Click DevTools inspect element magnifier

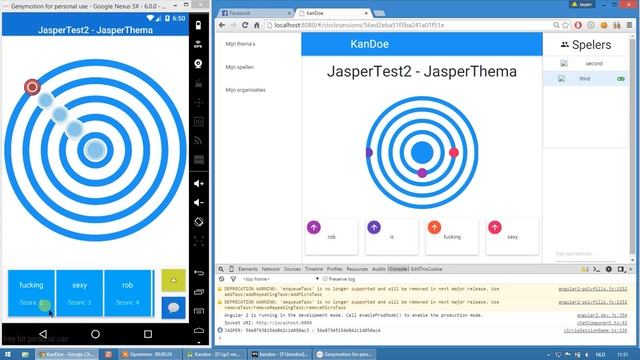[x=221, y=269]
